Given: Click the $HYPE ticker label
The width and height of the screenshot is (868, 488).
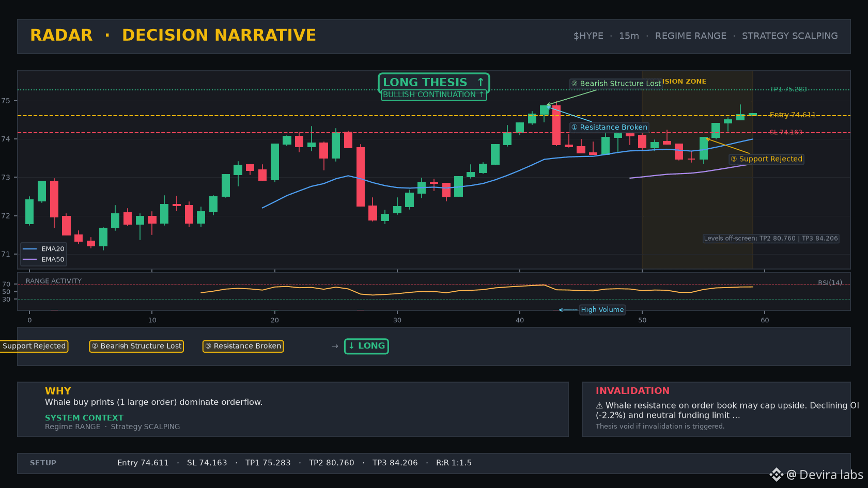Looking at the screenshot, I should coord(588,36).
